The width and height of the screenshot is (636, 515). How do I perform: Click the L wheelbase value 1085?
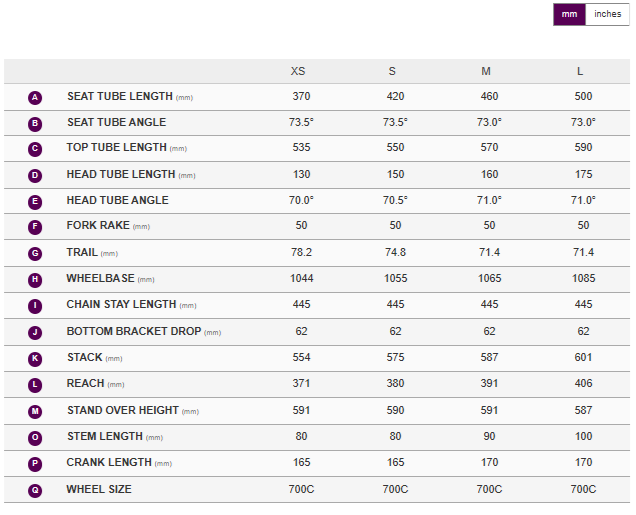583,279
